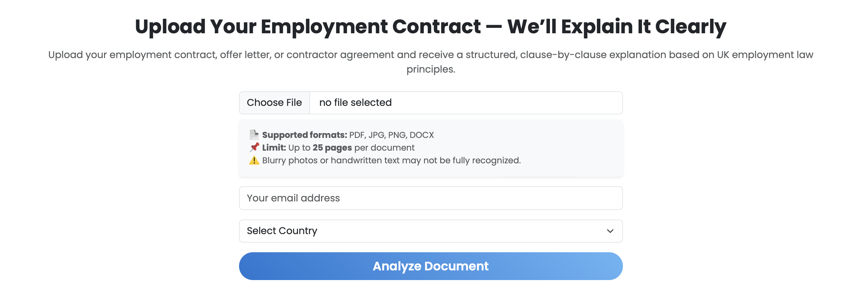Click the Choose File button
Screen dimensions: 868x297
tap(274, 103)
